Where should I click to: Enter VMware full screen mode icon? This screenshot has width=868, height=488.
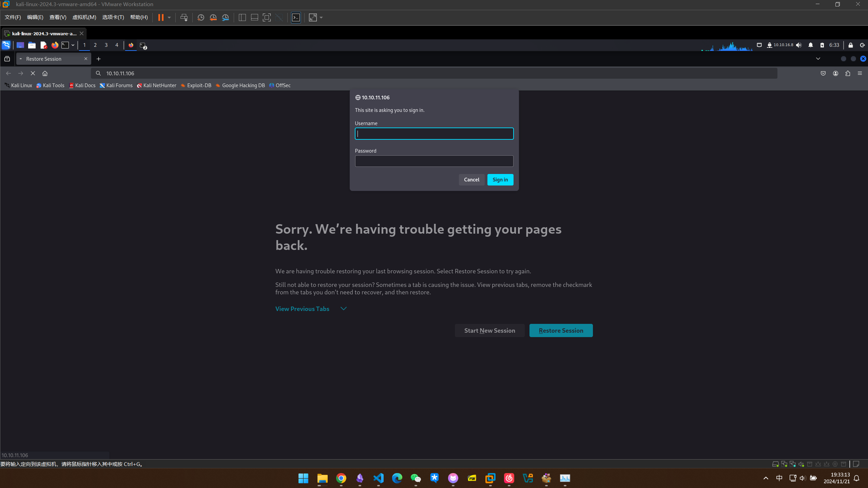(x=267, y=18)
